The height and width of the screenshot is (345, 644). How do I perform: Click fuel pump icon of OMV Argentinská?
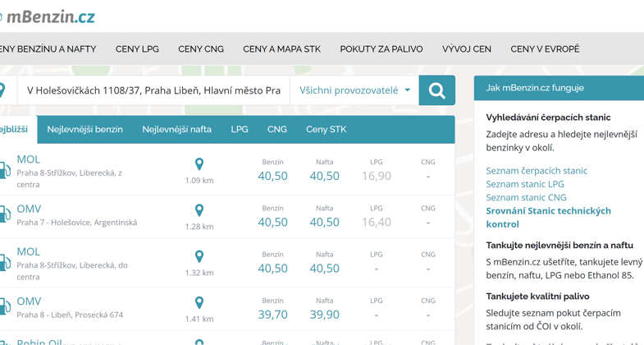[4, 214]
